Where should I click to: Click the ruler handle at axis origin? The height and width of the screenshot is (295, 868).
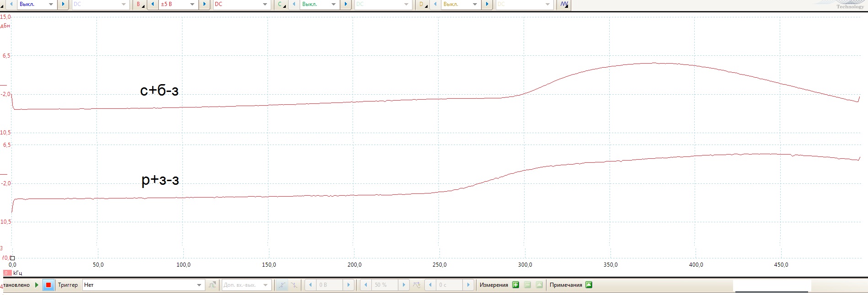point(12,258)
